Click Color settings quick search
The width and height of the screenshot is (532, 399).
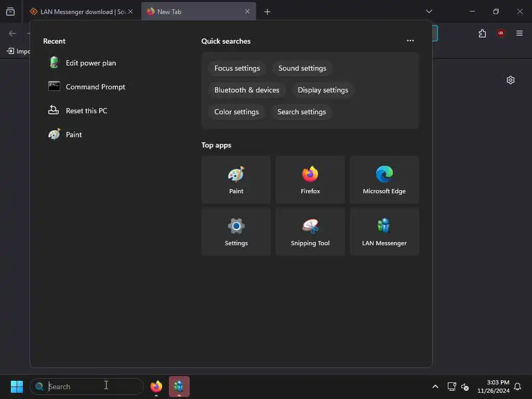pyautogui.click(x=236, y=112)
